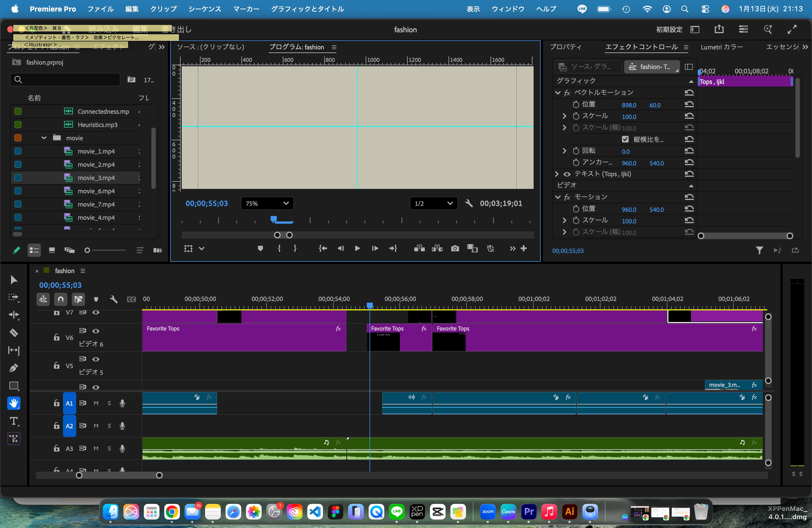
Task: Select the Pen tool
Action: pos(14,368)
